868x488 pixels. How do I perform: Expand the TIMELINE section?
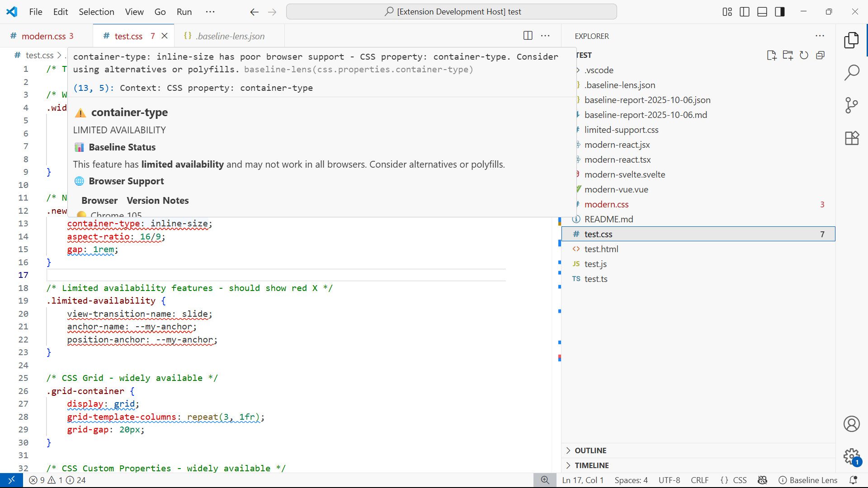point(591,465)
